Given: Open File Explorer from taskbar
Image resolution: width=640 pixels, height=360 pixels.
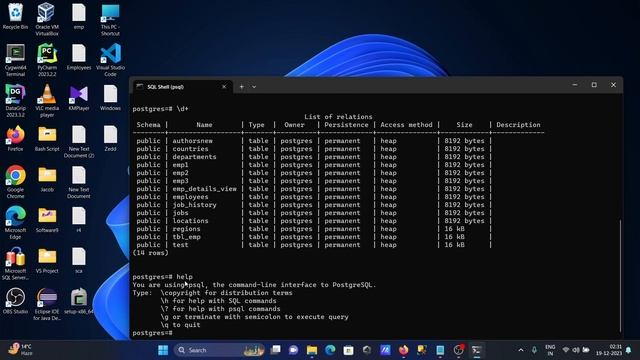Looking at the screenshot, I should pos(312,350).
